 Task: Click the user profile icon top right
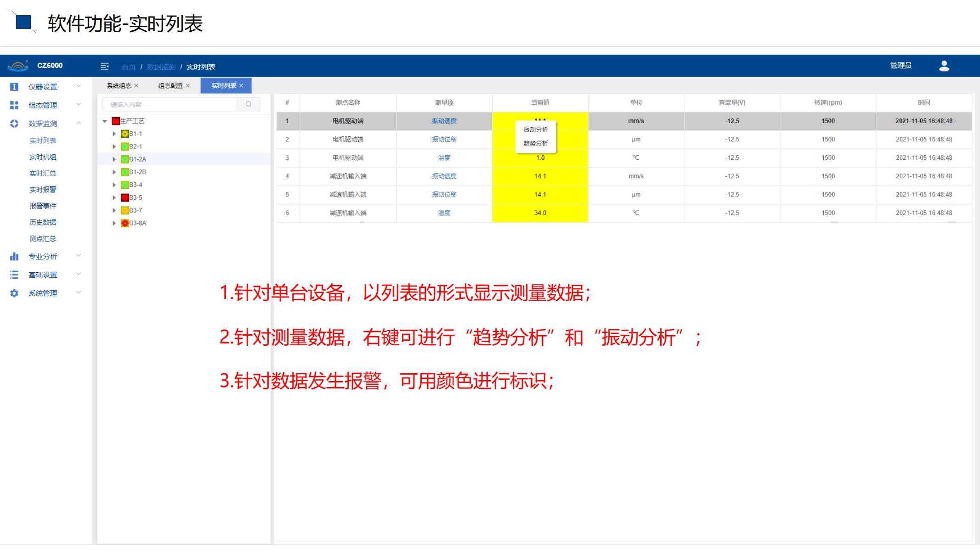click(944, 66)
